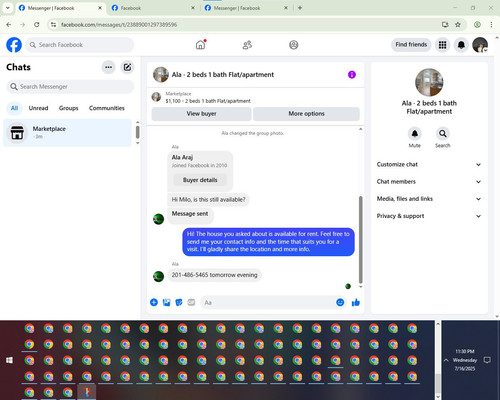Expand Chat members section
The height and width of the screenshot is (400, 500).
pyautogui.click(x=429, y=182)
